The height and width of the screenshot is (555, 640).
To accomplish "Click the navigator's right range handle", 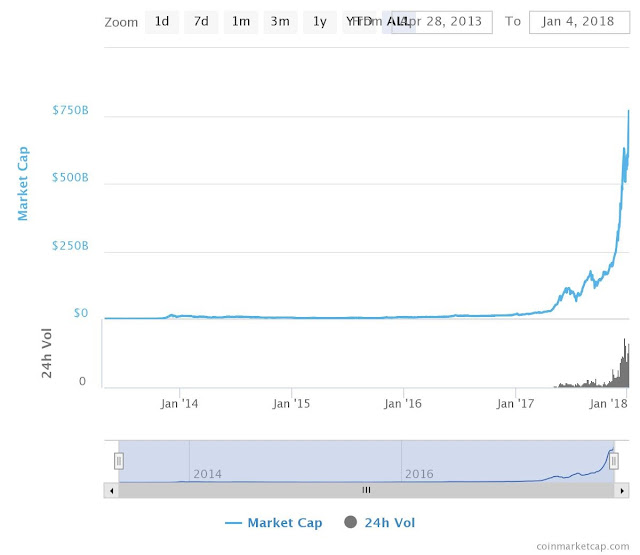I will pos(614,460).
